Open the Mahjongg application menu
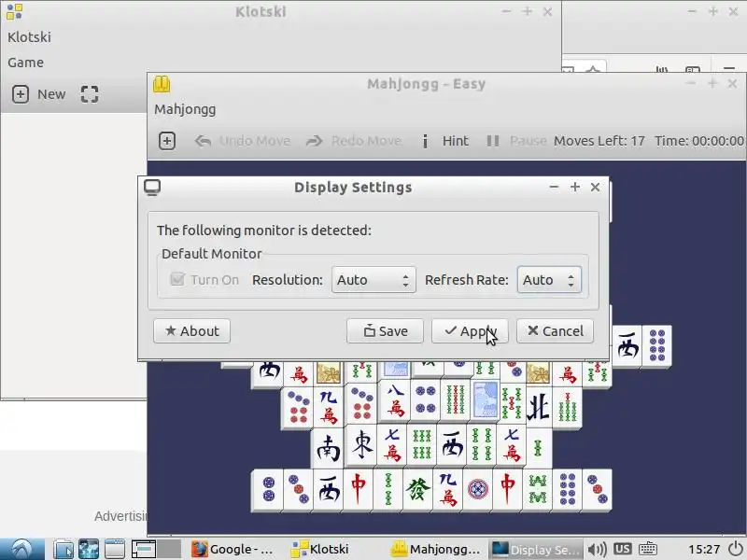 (185, 109)
